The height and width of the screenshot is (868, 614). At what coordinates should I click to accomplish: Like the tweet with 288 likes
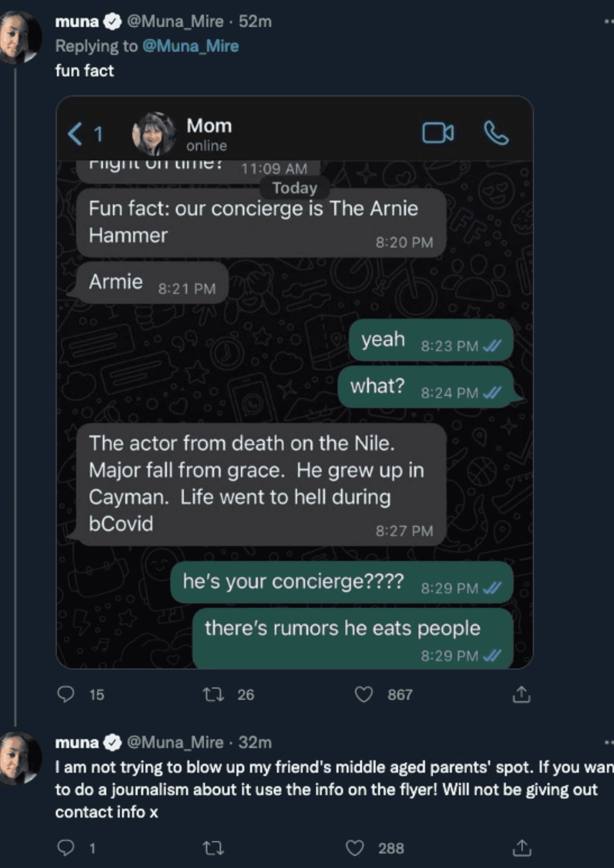(x=355, y=848)
